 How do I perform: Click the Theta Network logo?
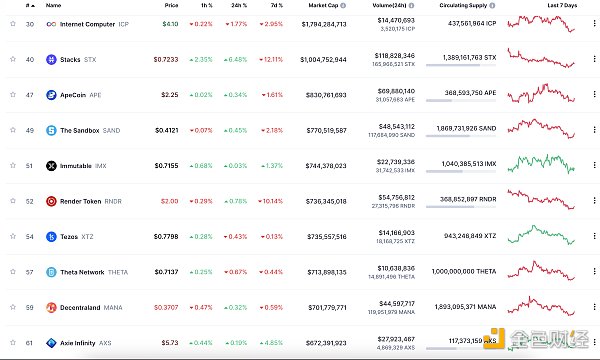51,272
